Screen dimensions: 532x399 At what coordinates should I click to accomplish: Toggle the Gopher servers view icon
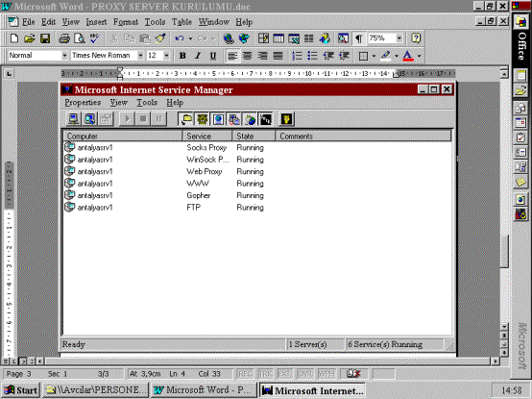(203, 119)
